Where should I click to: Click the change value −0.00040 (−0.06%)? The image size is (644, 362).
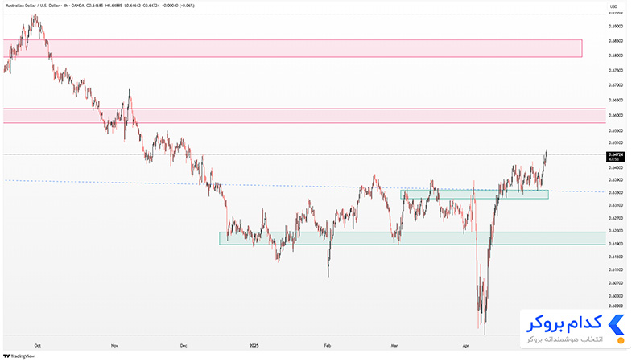(x=178, y=6)
